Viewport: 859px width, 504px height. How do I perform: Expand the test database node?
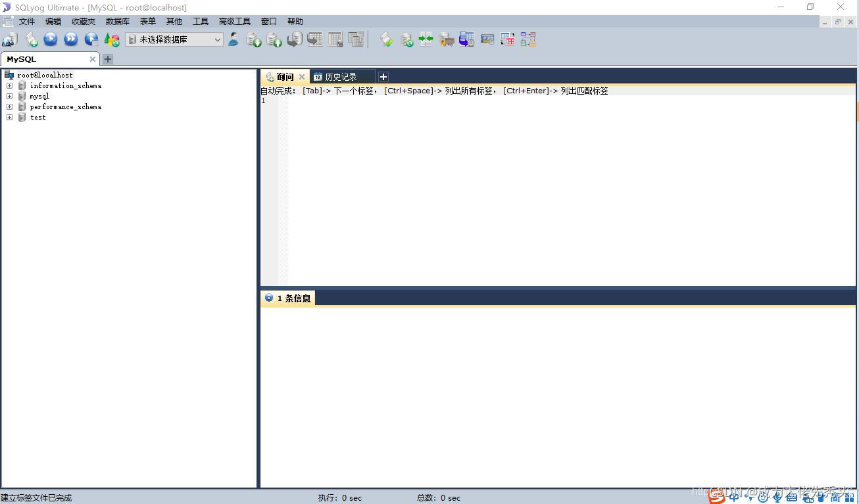coord(9,117)
